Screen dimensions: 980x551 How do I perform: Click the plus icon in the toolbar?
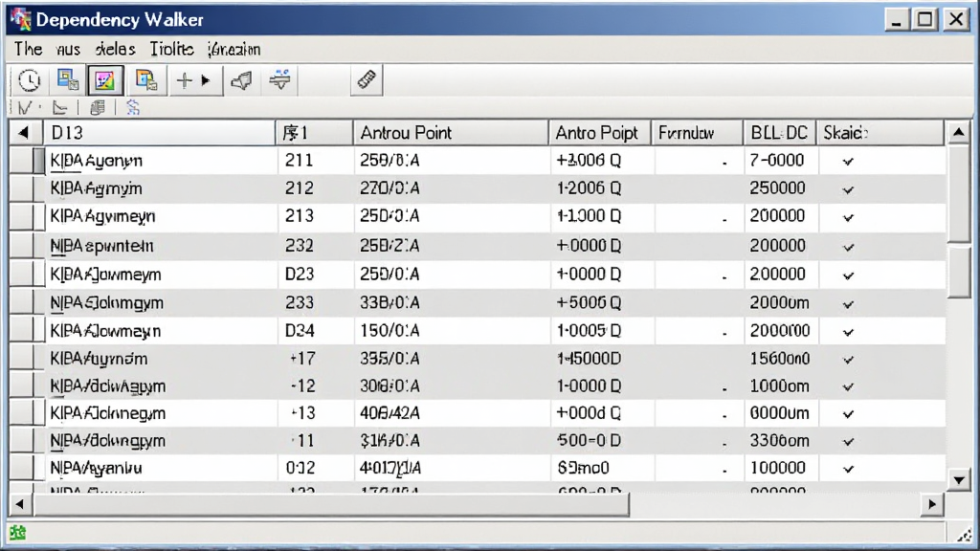click(184, 80)
